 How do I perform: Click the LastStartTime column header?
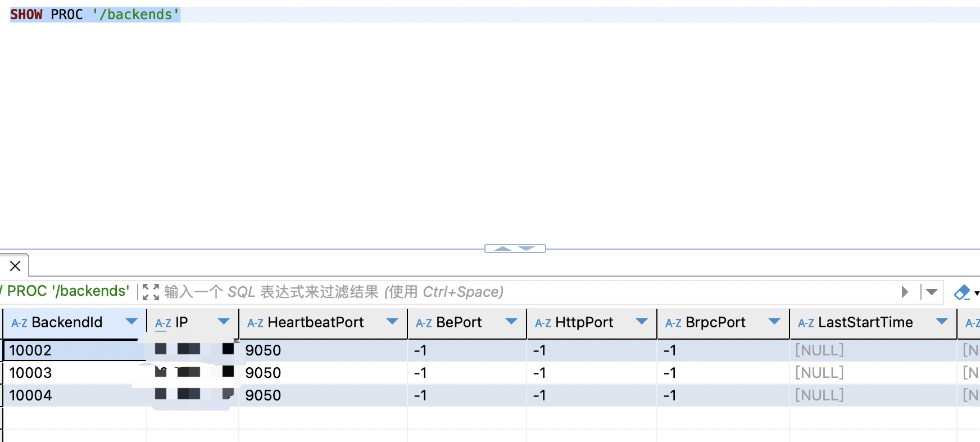pos(865,322)
